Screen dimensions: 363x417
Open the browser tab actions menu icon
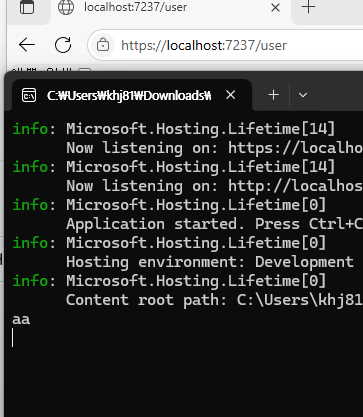(27, 7)
